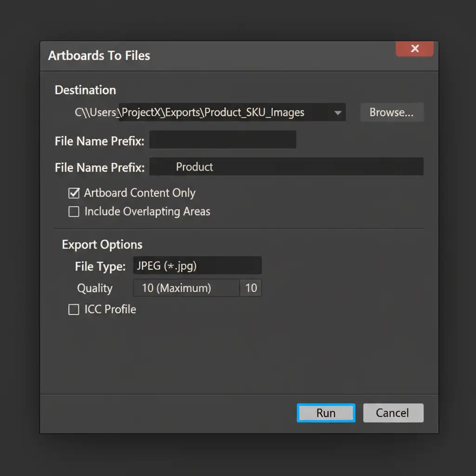Uncheck Artboard Content Only checkbox
Screen dimensions: 476x476
point(74,193)
